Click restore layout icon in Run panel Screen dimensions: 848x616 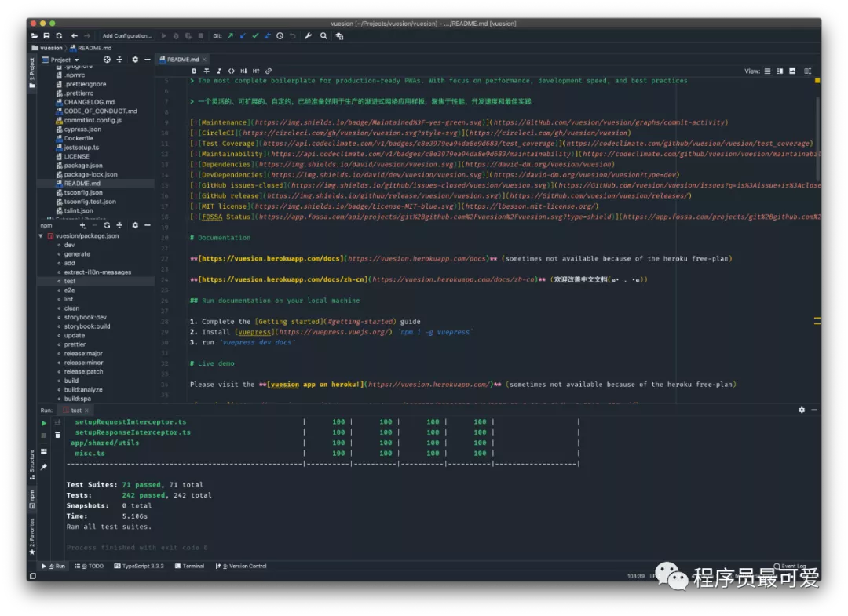[x=44, y=451]
